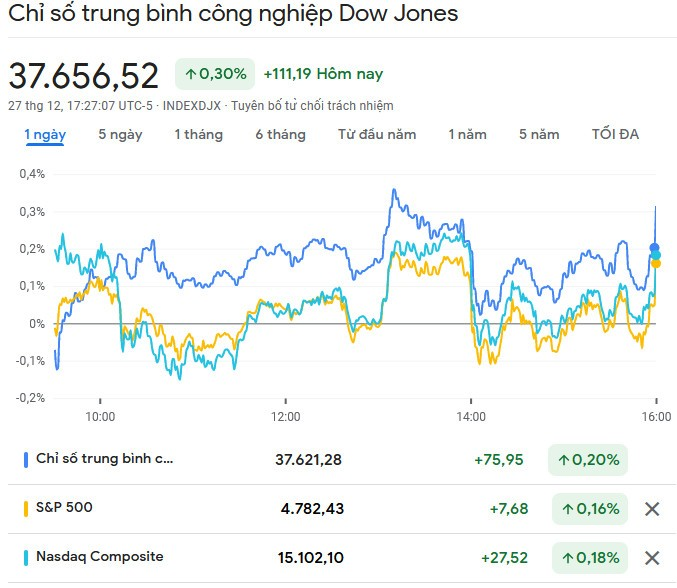677x588 pixels.
Task: Click the green 0,30% up-arrow badge
Action: pos(215,74)
